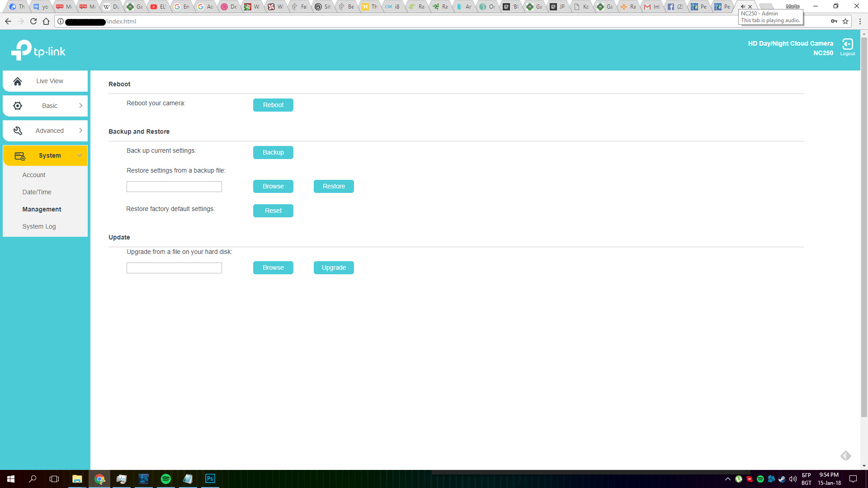
Task: Open Photoshop from the taskbar
Action: (210, 479)
